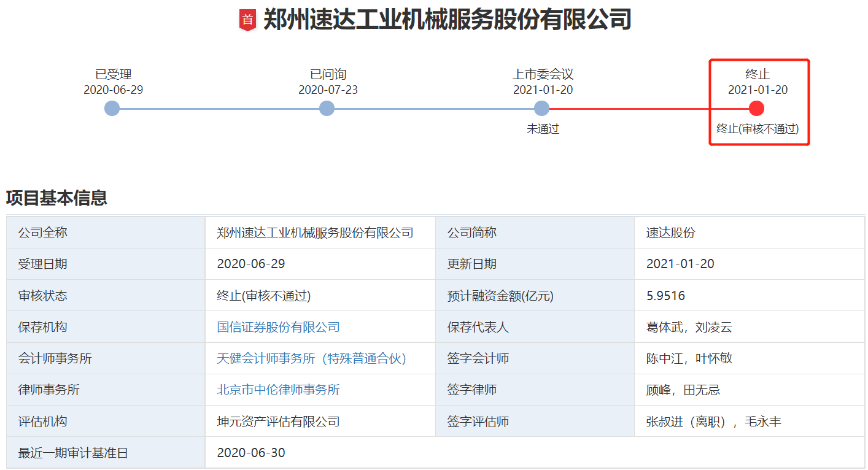The image size is (868, 470).
Task: Click the 审核状态 value in the table
Action: click(264, 296)
